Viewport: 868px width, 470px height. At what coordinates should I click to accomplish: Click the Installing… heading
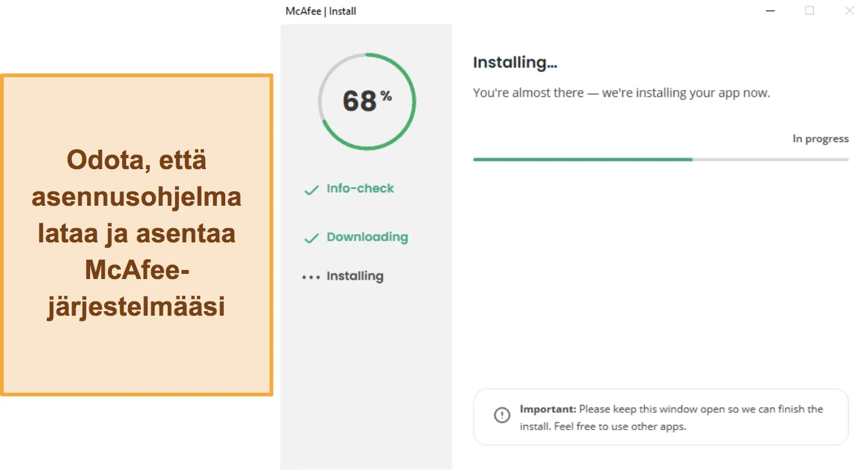click(x=515, y=62)
